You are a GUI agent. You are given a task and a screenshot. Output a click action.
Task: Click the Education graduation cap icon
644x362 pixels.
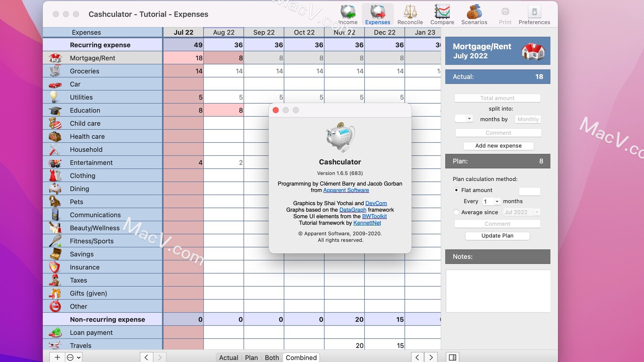[55, 110]
